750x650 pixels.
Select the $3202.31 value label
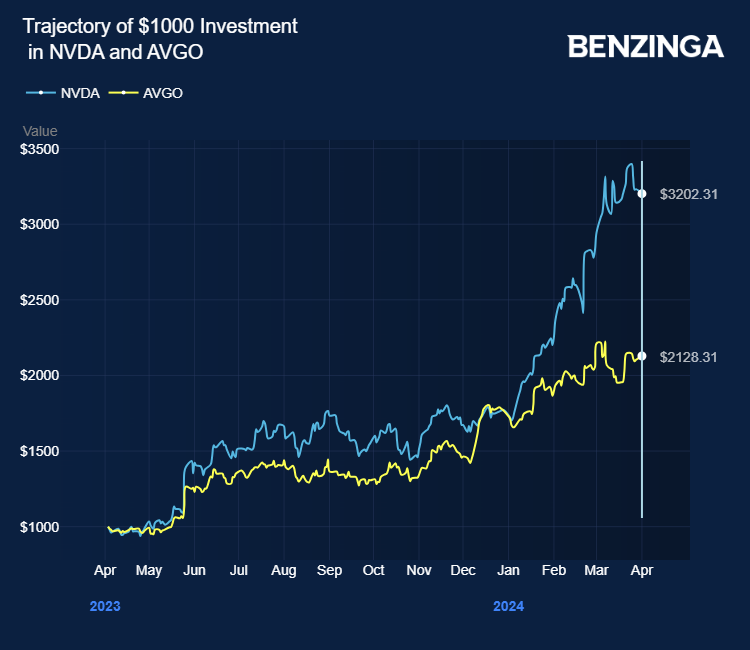689,194
